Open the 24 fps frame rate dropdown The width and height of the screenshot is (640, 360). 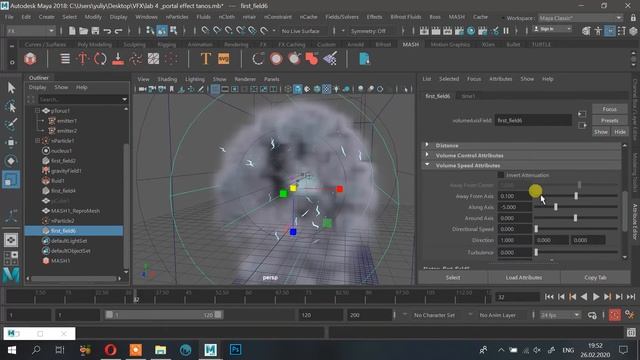point(560,315)
